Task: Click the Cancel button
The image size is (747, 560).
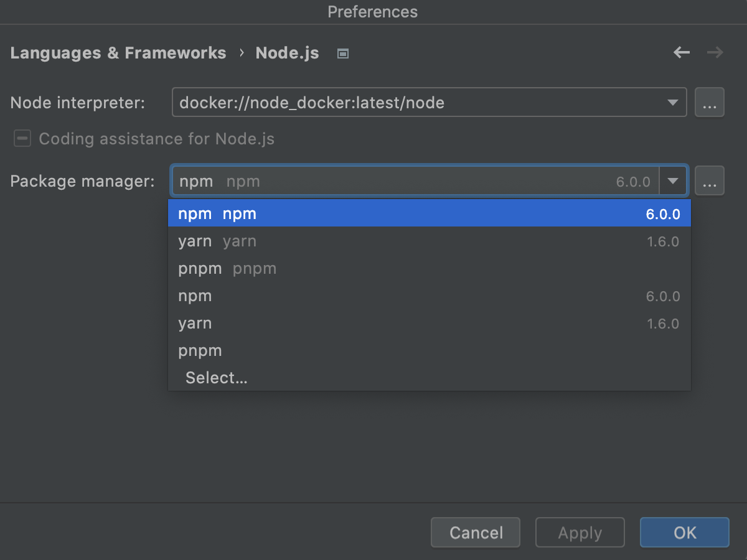Action: pos(475,532)
